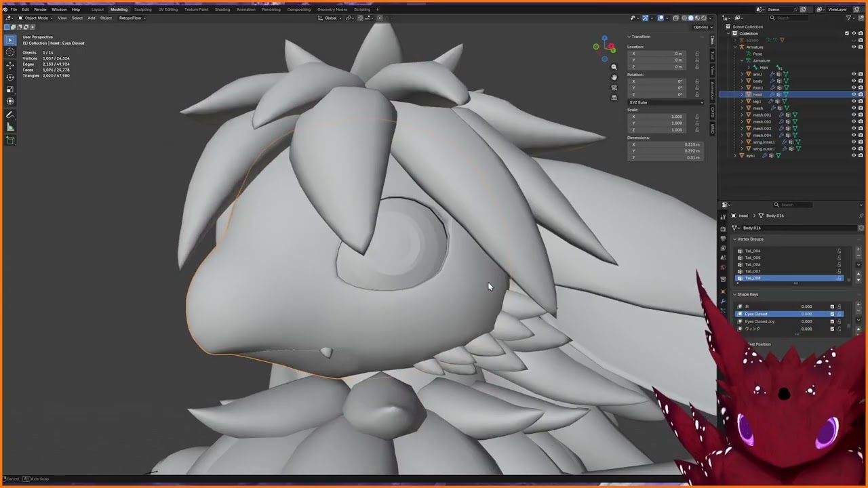Toggle camera view icon in viewport
Image resolution: width=868 pixels, height=488 pixels.
[x=614, y=87]
